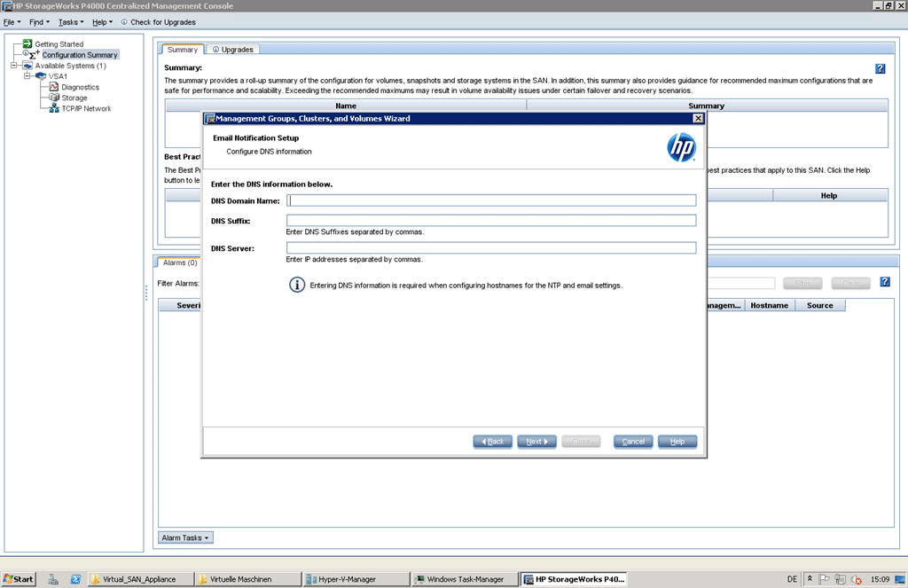Click the Back button in the wizard
This screenshot has width=908, height=588.
(492, 442)
